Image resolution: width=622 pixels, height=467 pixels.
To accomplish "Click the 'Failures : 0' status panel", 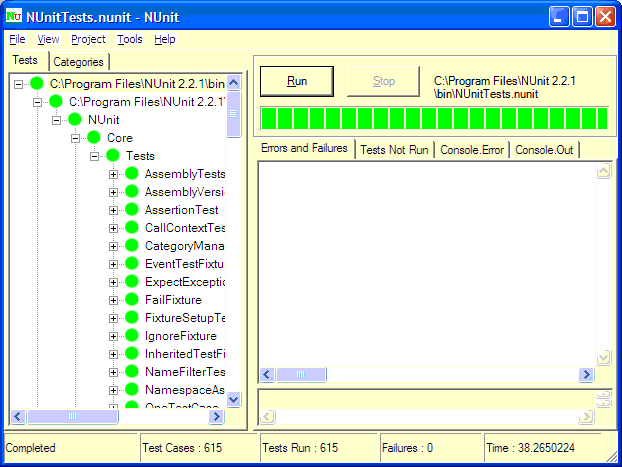I will pyautogui.click(x=431, y=448).
